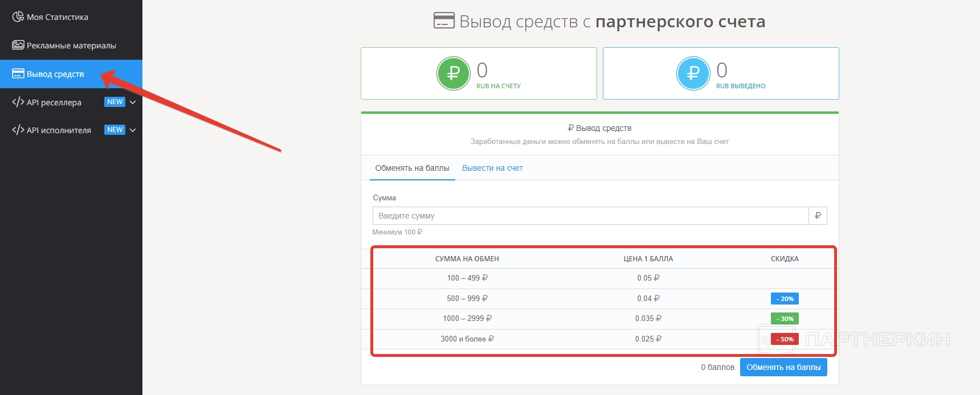Click the 100 – 499 ₽ range cell
980x395 pixels.
(467, 278)
